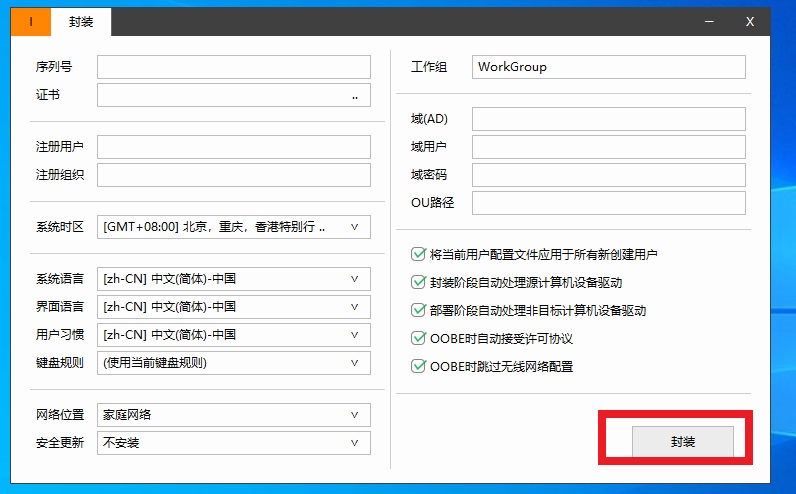The height and width of the screenshot is (494, 796).
Task: Close the window with the X icon
Action: (750, 21)
